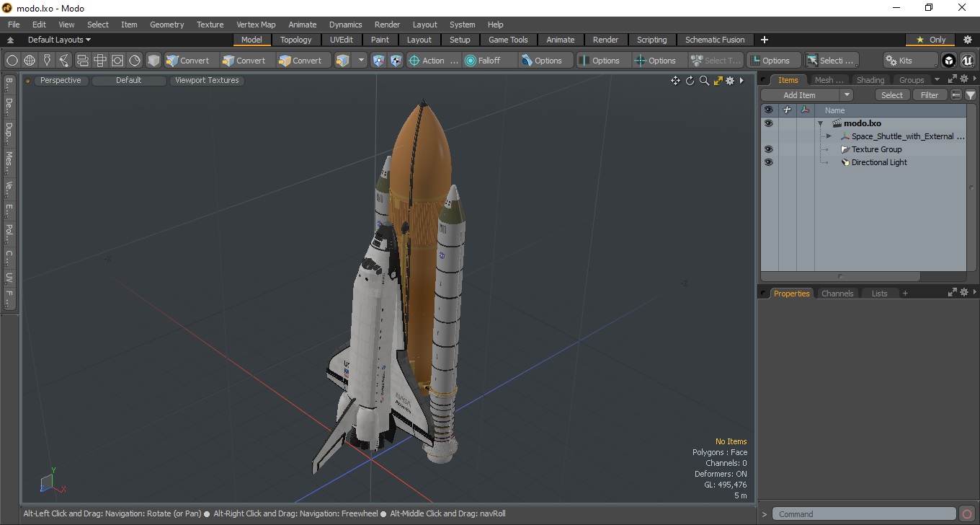Click the Viewport Textures button
980x525 pixels.
coord(207,81)
